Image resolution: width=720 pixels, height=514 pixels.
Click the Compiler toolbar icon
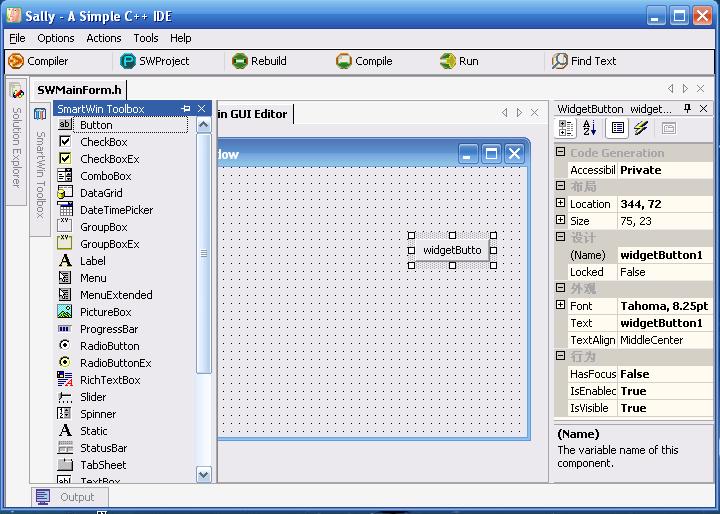pyautogui.click(x=16, y=61)
